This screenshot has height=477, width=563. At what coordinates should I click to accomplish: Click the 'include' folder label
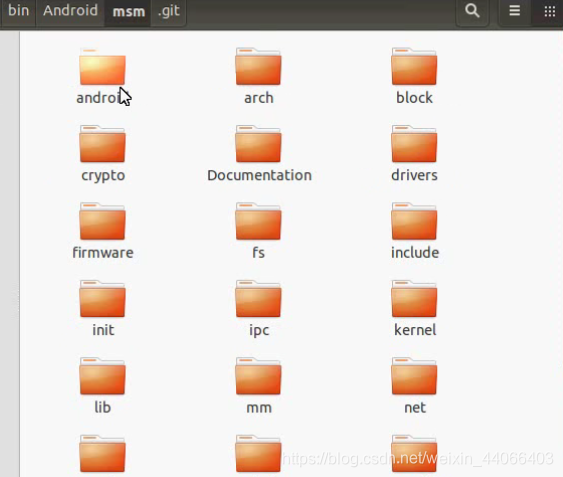coord(415,253)
